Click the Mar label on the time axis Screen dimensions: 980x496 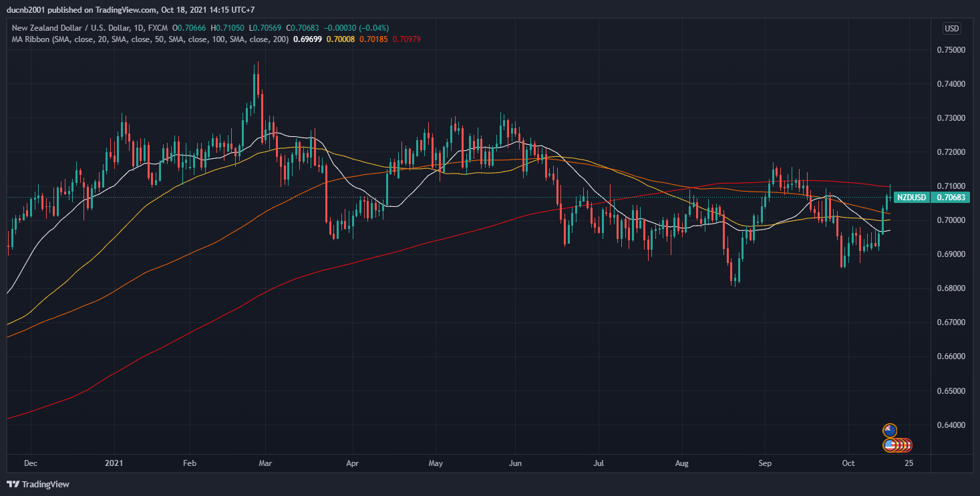tap(265, 463)
